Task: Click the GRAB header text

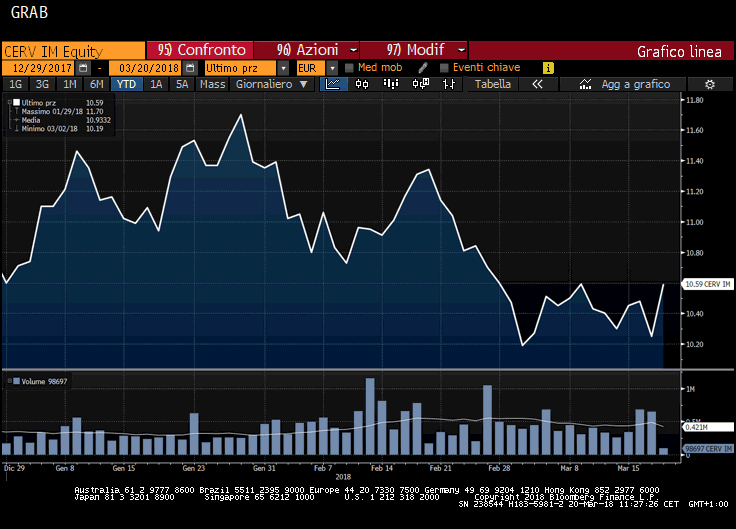Action: (x=29, y=12)
